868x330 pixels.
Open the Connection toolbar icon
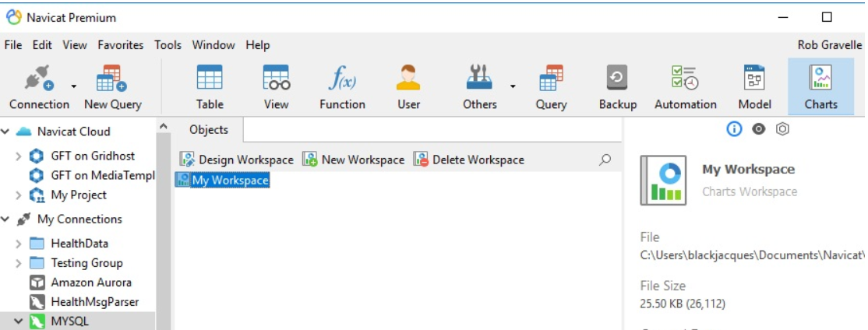click(39, 79)
